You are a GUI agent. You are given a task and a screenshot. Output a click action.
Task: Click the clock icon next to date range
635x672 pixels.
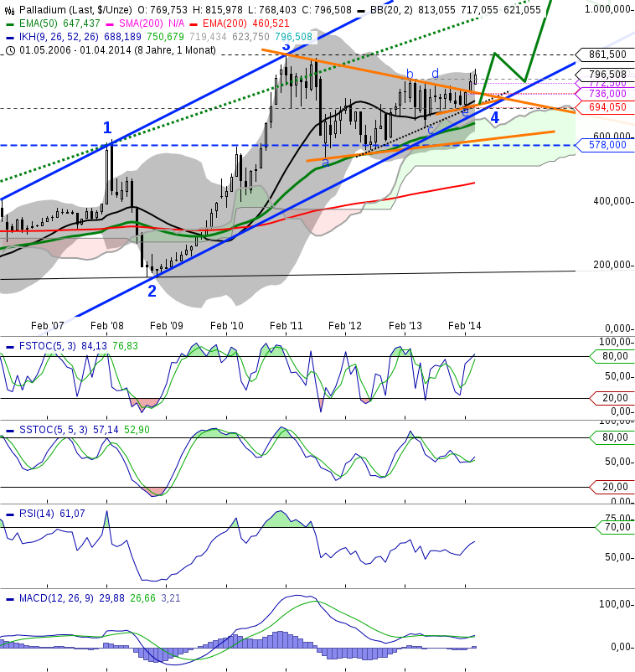9,50
